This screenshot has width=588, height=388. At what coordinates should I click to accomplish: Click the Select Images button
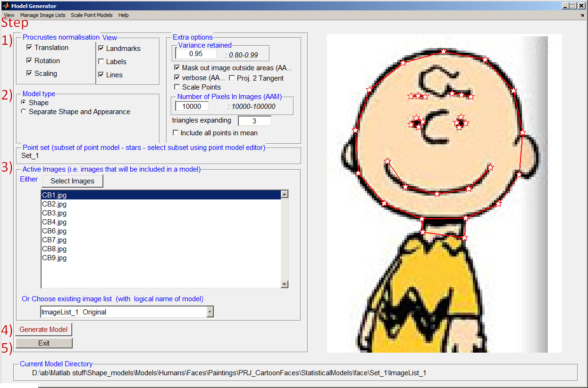(x=72, y=181)
